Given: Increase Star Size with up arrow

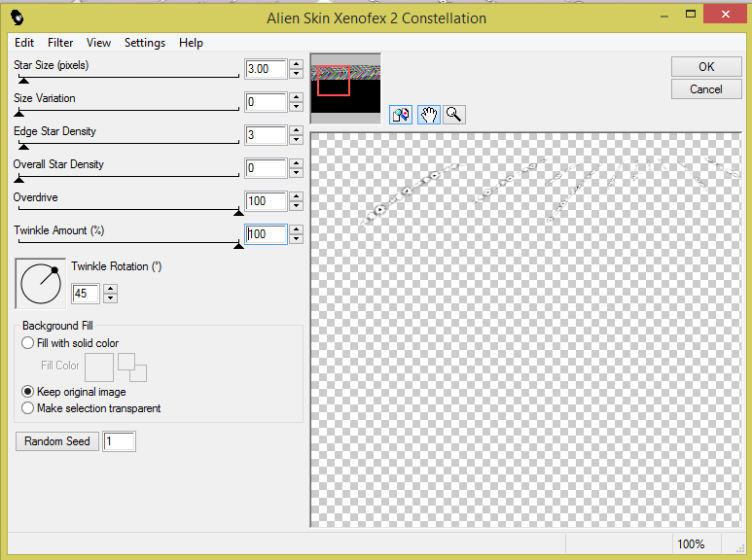Looking at the screenshot, I should point(297,64).
